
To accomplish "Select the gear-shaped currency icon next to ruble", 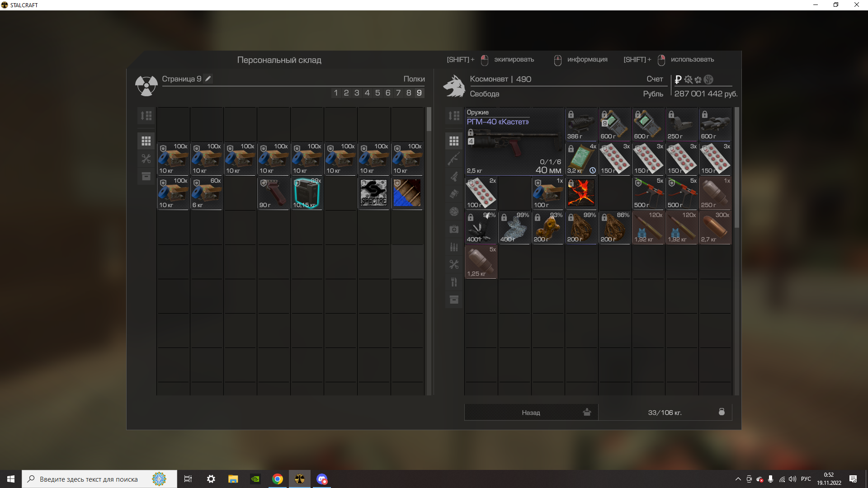I will 688,80.
